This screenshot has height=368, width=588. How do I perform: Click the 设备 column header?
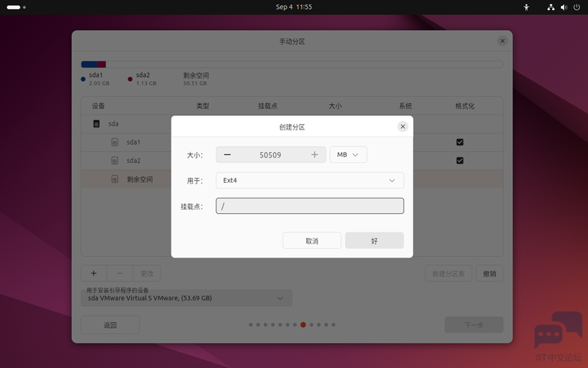pyautogui.click(x=98, y=106)
